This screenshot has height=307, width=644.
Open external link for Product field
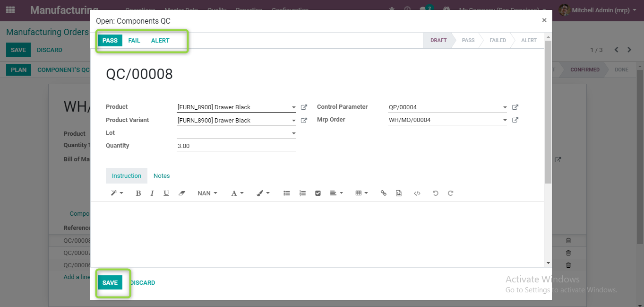coord(304,107)
